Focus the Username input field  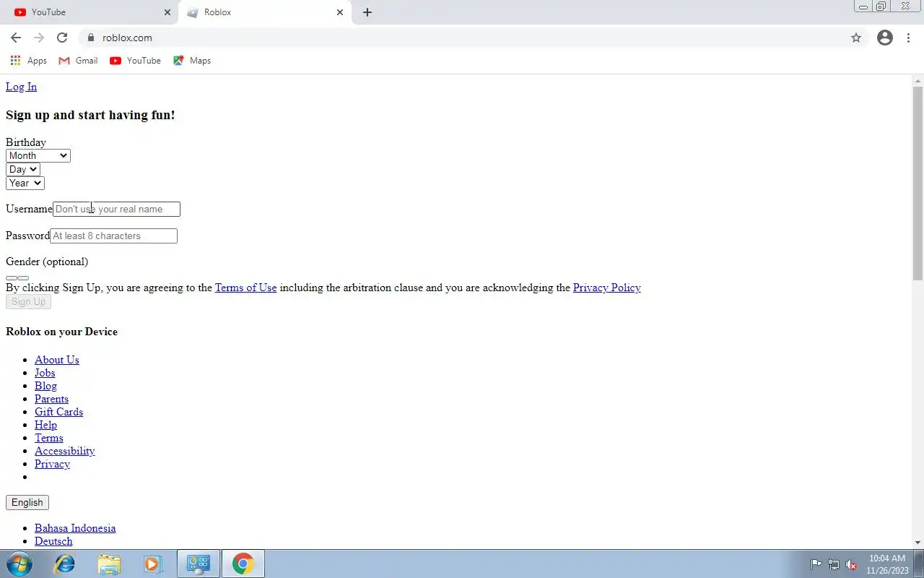116,210
